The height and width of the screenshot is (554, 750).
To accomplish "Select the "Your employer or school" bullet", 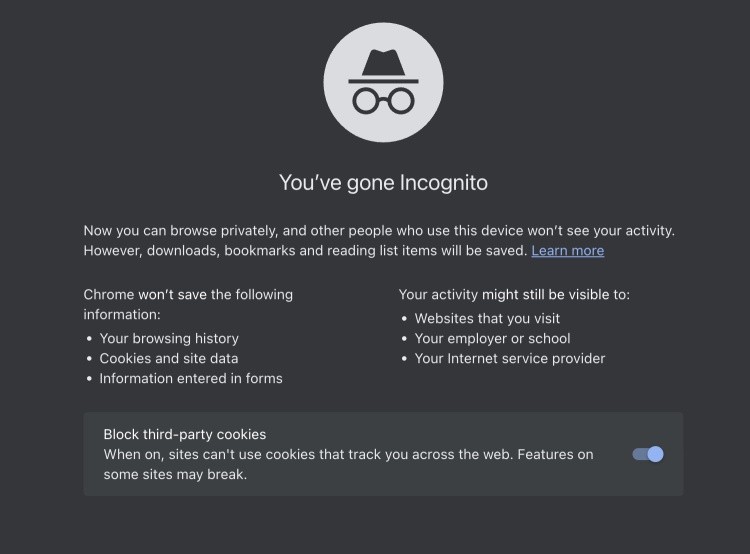I will point(492,338).
